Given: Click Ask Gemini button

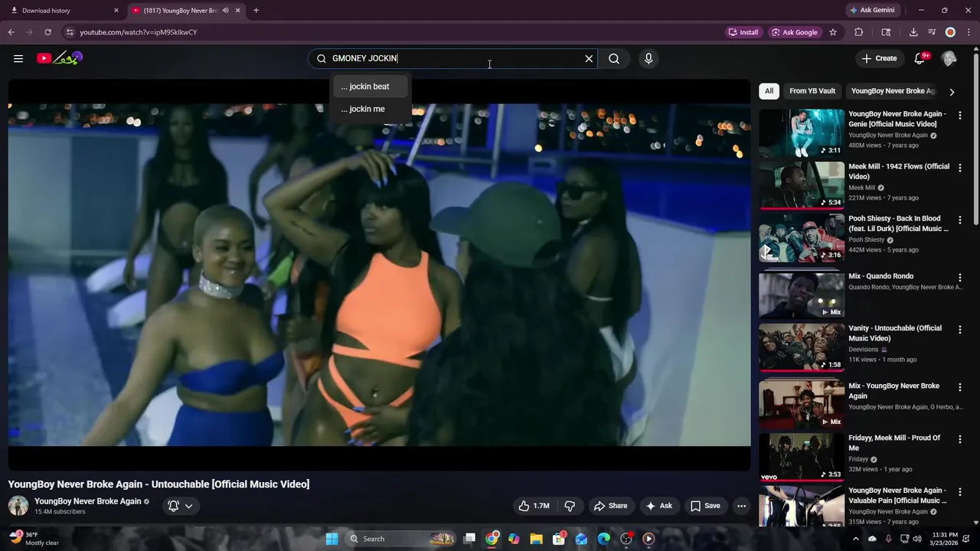Looking at the screenshot, I should pos(872,11).
